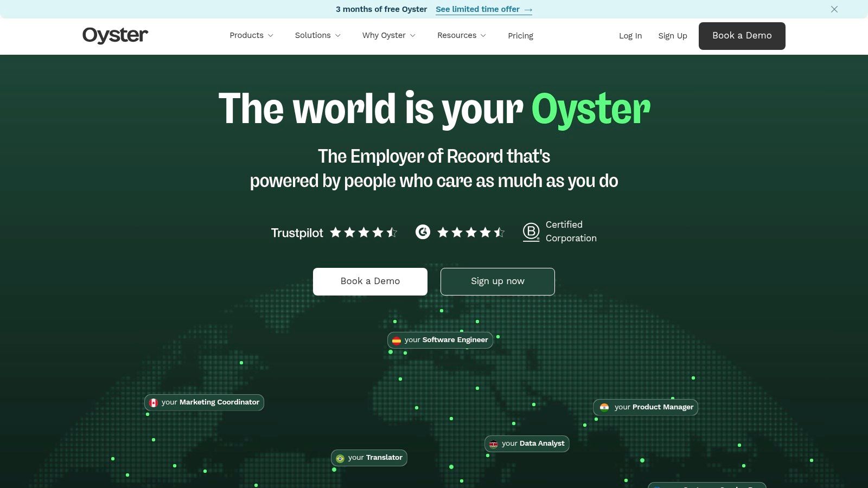Click the Sign up now button

[497, 281]
